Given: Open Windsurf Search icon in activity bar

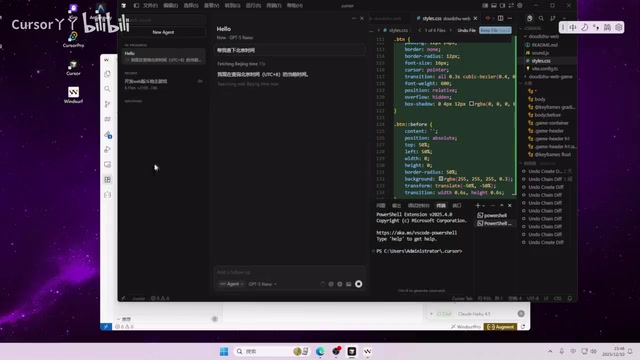Looking at the screenshot, I should tap(107, 89).
